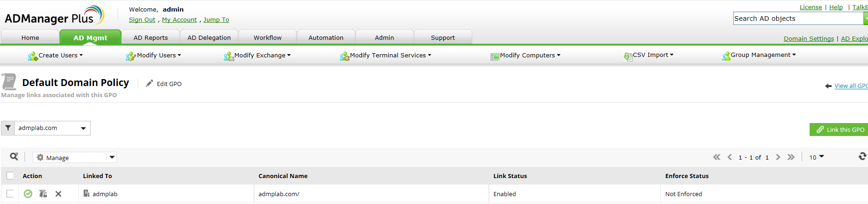
Task: Click enforce link icon in admplab row
Action: tap(43, 194)
